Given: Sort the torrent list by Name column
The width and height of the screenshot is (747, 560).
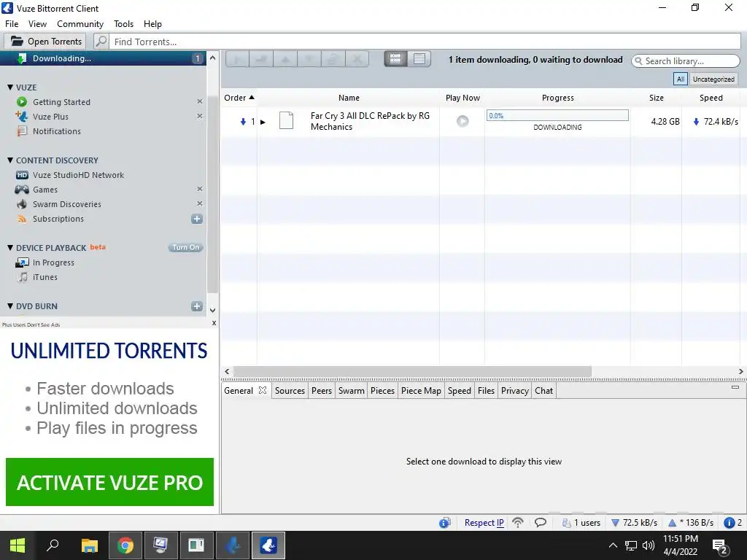Looking at the screenshot, I should 349,98.
